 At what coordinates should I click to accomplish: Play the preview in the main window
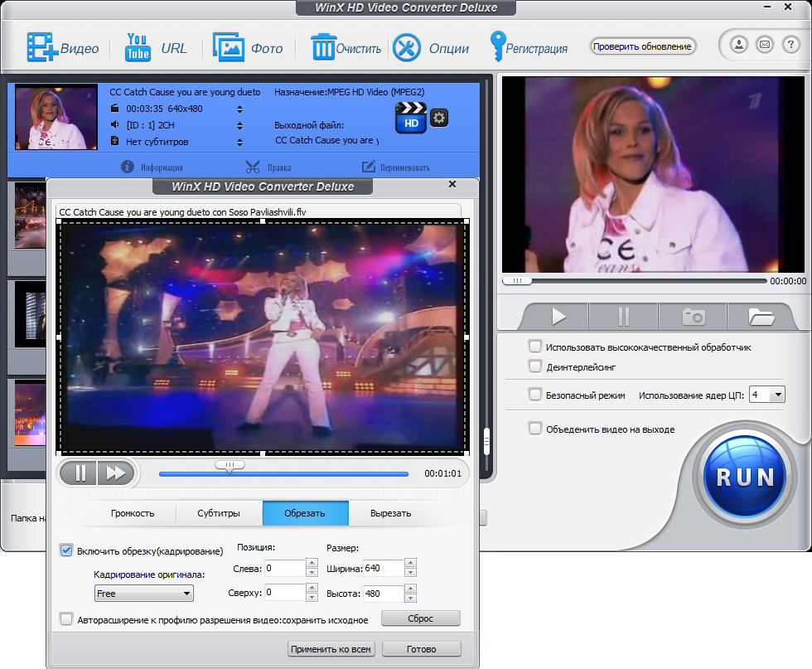coord(558,316)
